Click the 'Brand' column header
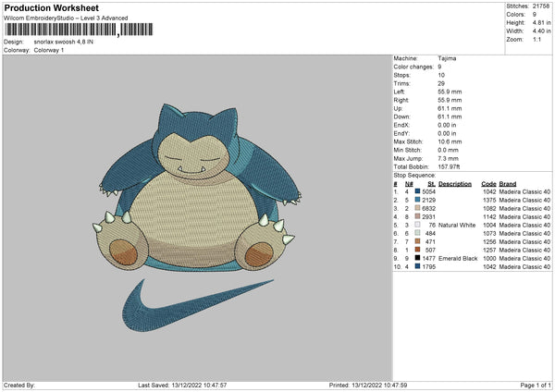The image size is (555, 392). tap(508, 184)
